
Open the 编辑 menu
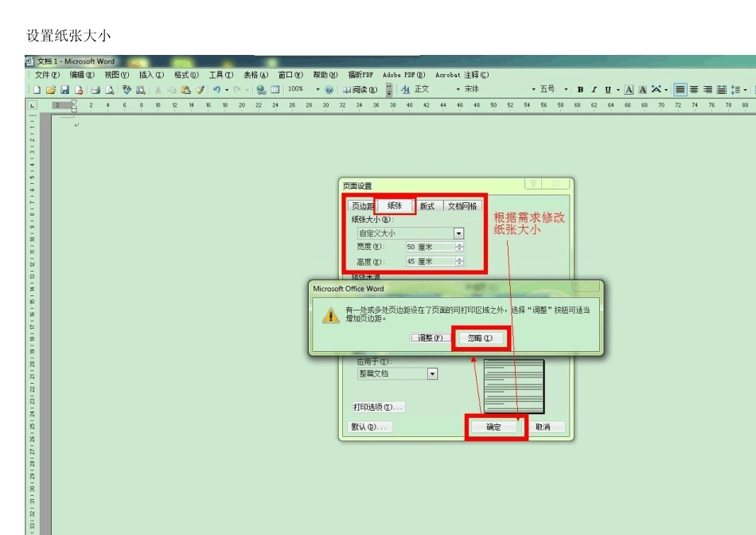click(x=82, y=75)
